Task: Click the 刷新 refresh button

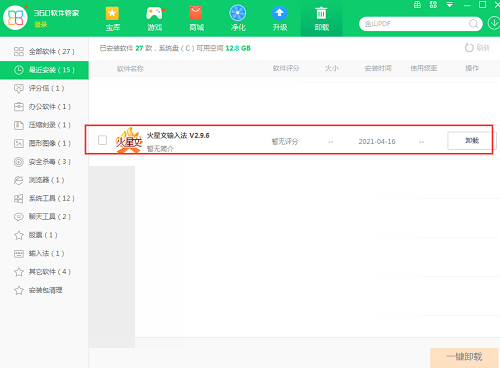Action: [477, 48]
